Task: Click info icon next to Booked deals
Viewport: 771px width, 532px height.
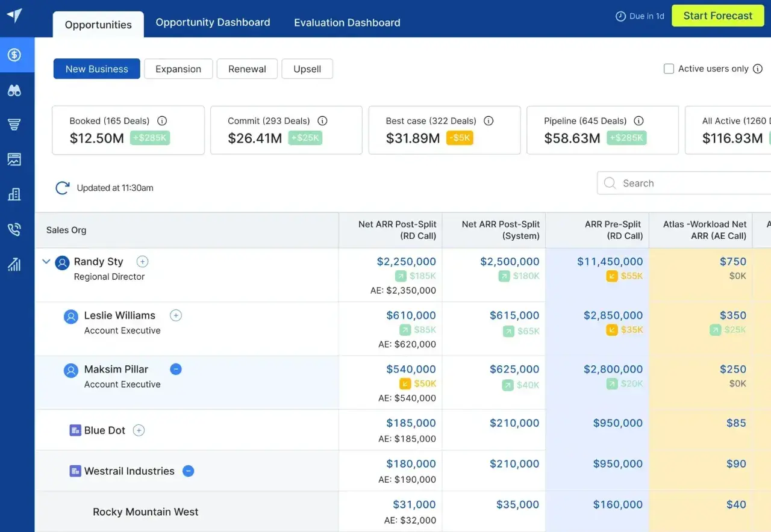Action: [x=162, y=121]
